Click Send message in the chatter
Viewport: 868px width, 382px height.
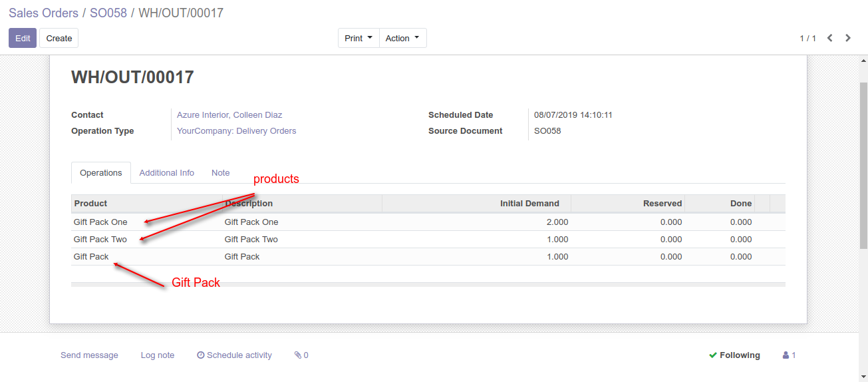pyautogui.click(x=89, y=355)
